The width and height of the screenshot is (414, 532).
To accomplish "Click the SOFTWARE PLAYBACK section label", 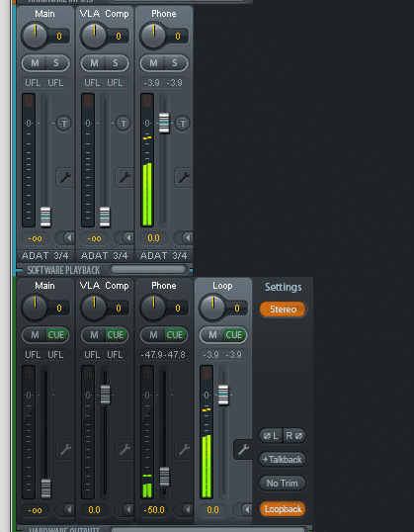I will click(x=63, y=270).
